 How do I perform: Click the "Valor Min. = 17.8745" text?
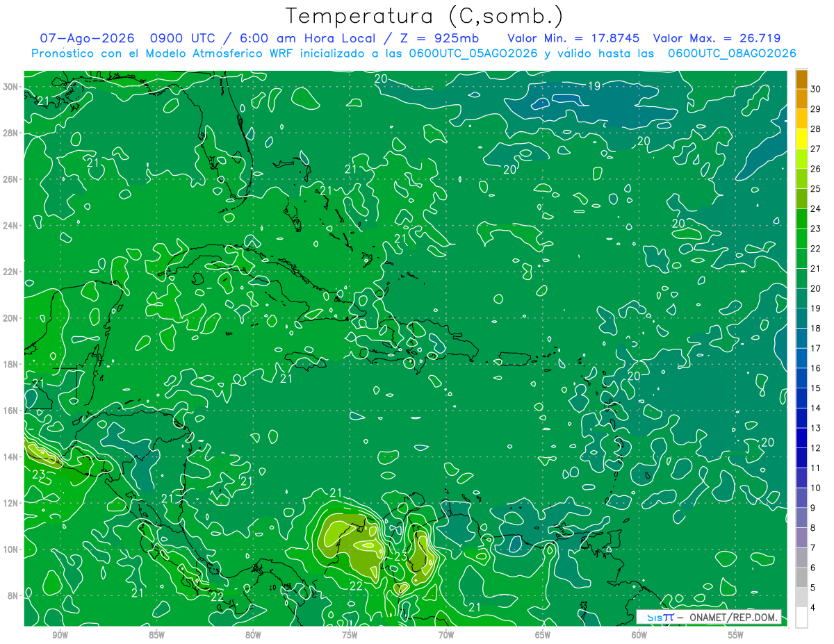coord(573,38)
